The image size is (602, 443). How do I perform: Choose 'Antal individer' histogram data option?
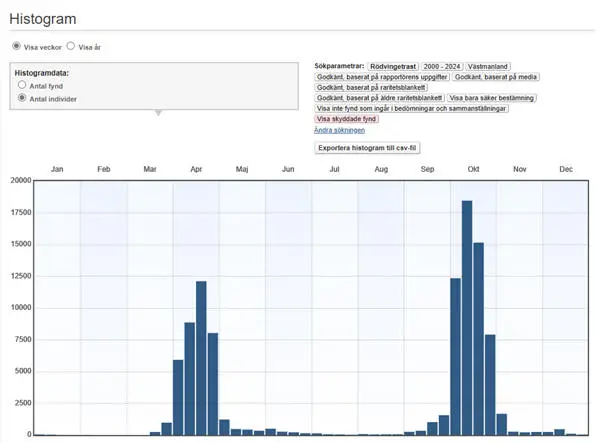coord(22,99)
